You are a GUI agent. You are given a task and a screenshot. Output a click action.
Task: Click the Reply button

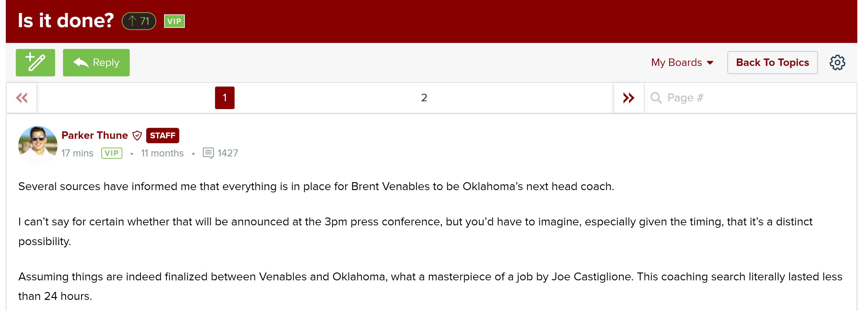click(96, 63)
